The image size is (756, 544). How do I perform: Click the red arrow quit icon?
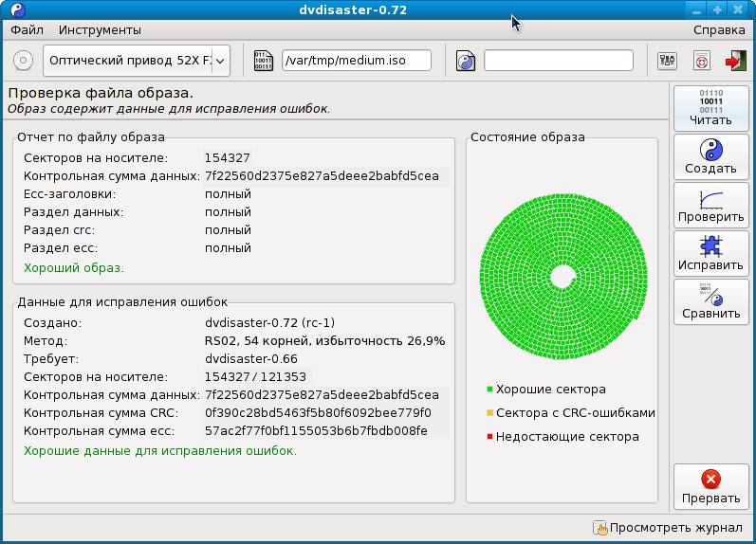pyautogui.click(x=735, y=61)
